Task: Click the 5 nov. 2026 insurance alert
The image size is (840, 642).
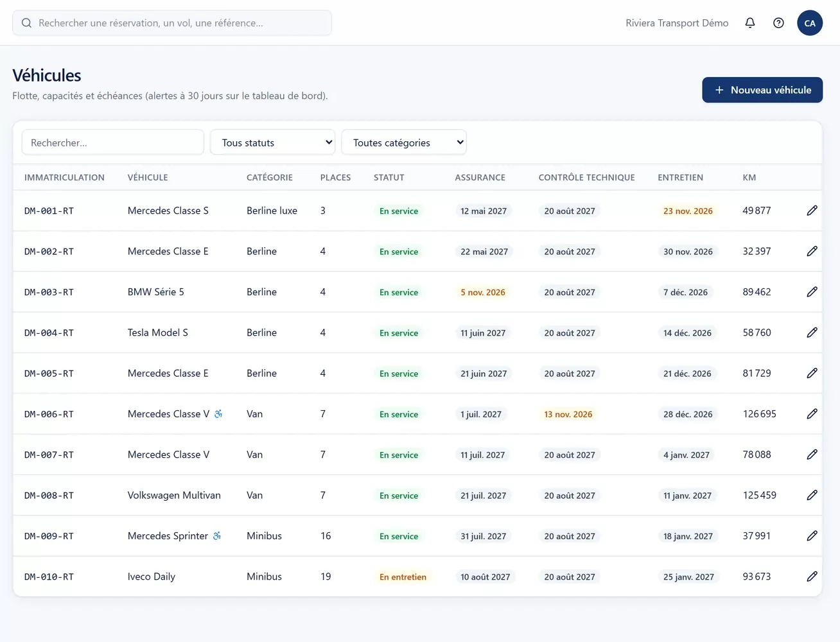Action: click(x=483, y=292)
